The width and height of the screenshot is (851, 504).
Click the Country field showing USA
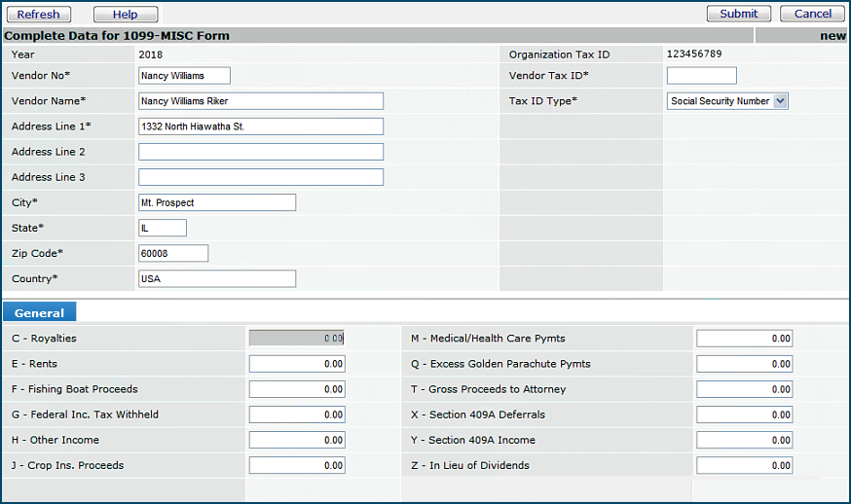coord(217,278)
